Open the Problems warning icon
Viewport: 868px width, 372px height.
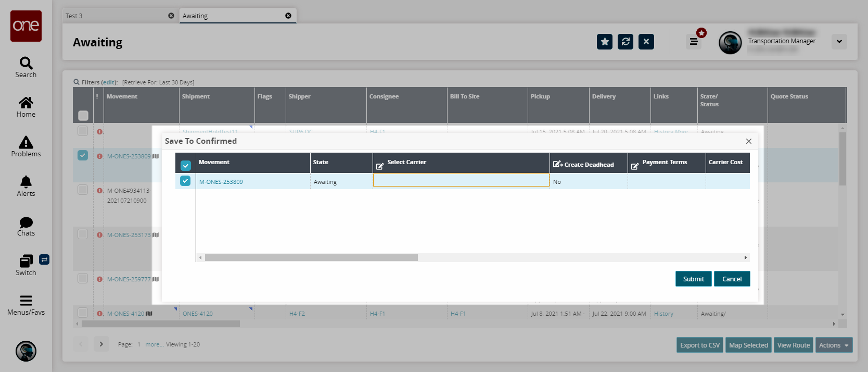[x=26, y=143]
